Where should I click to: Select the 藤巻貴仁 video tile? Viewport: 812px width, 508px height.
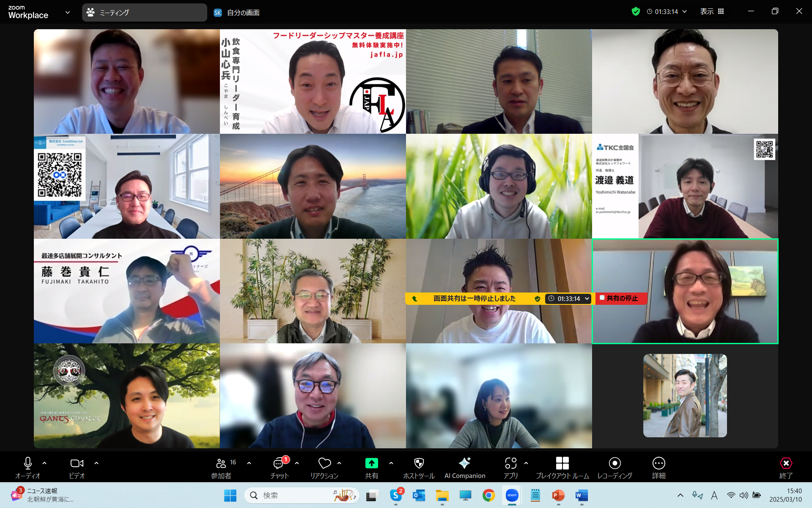click(x=127, y=291)
